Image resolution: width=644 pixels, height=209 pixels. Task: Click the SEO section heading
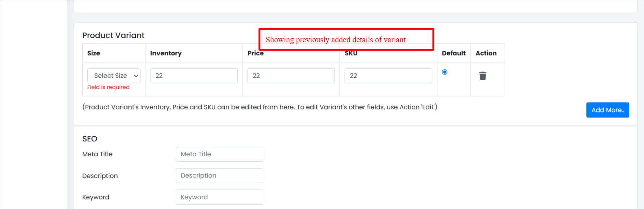point(90,139)
